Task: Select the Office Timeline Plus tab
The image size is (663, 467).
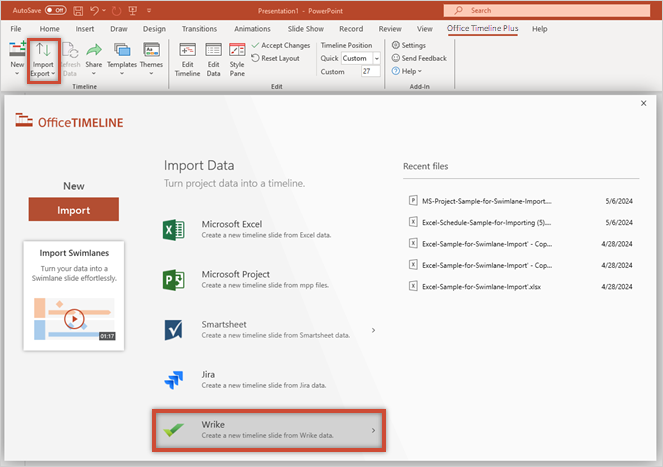Action: tap(482, 28)
